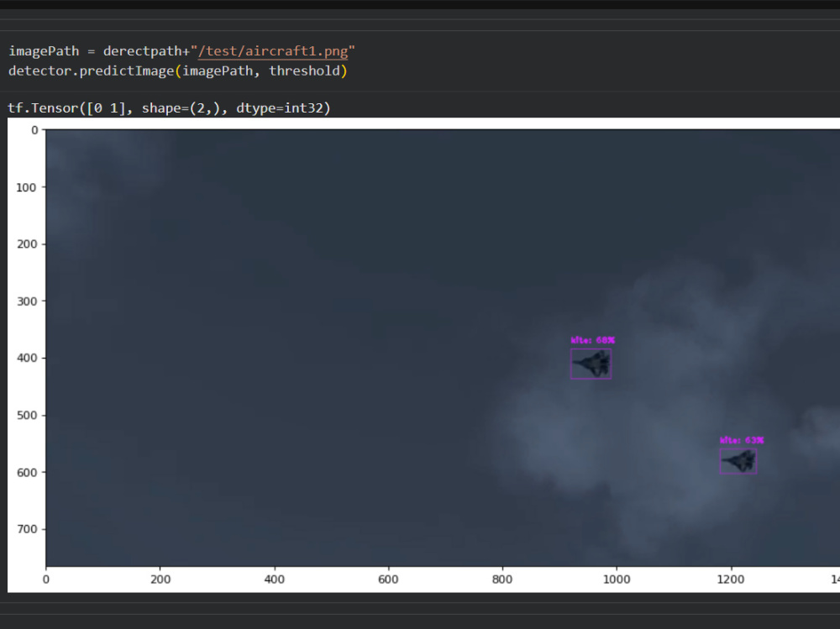This screenshot has height=629, width=840.
Task: Click the 'kite: 63%' detection label
Action: 742,440
